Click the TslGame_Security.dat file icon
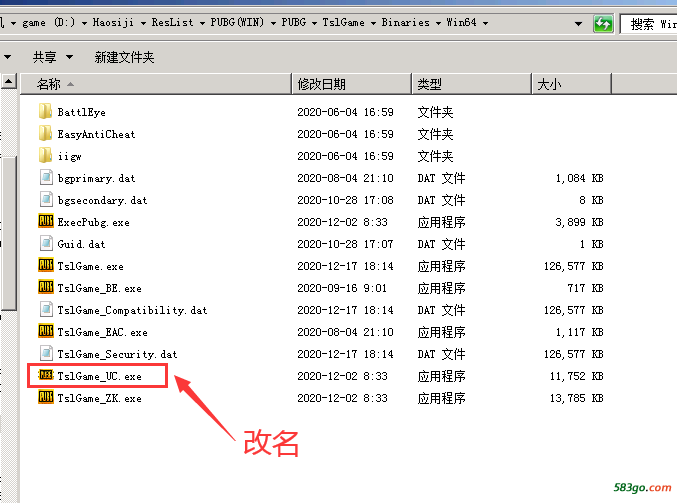The height and width of the screenshot is (503, 677). [46, 354]
